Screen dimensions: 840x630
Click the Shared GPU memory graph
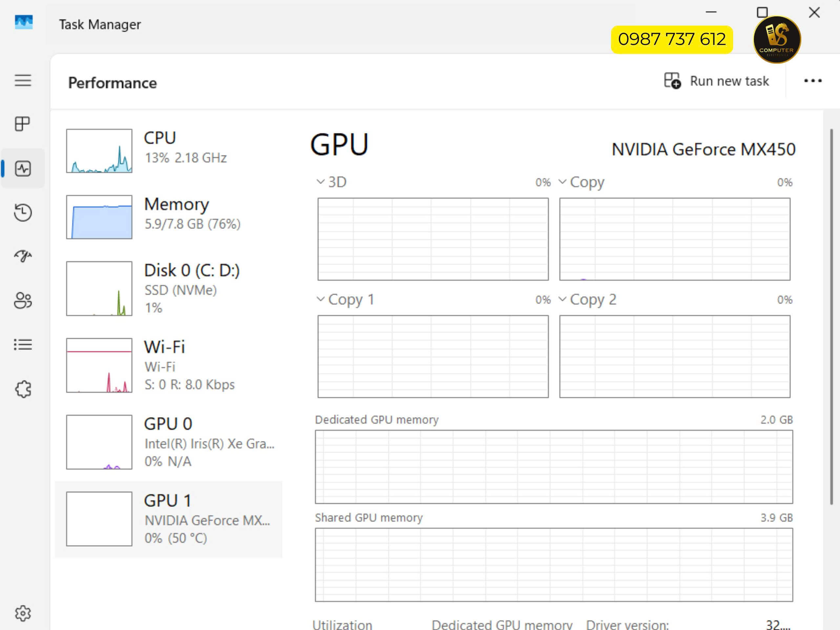click(554, 565)
